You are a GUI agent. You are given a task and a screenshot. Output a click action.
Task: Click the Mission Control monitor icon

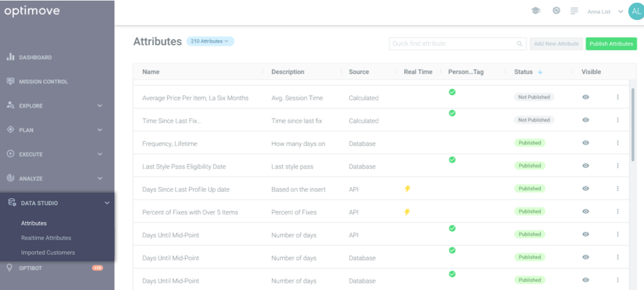11,81
